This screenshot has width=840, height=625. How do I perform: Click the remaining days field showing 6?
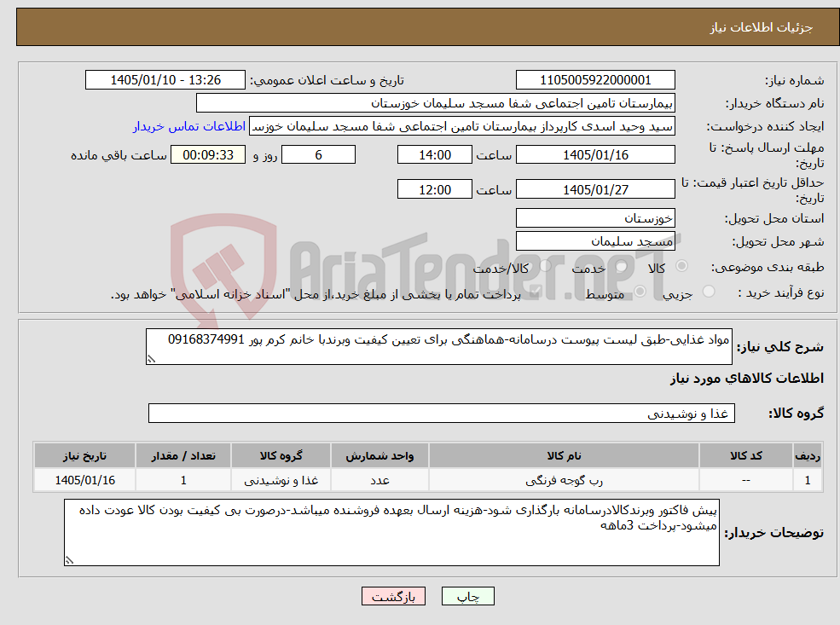[x=318, y=155]
